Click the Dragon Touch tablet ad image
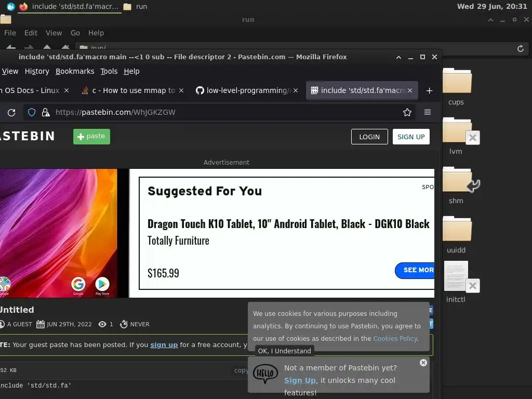Screen dimensions: 532x399 (58, 233)
